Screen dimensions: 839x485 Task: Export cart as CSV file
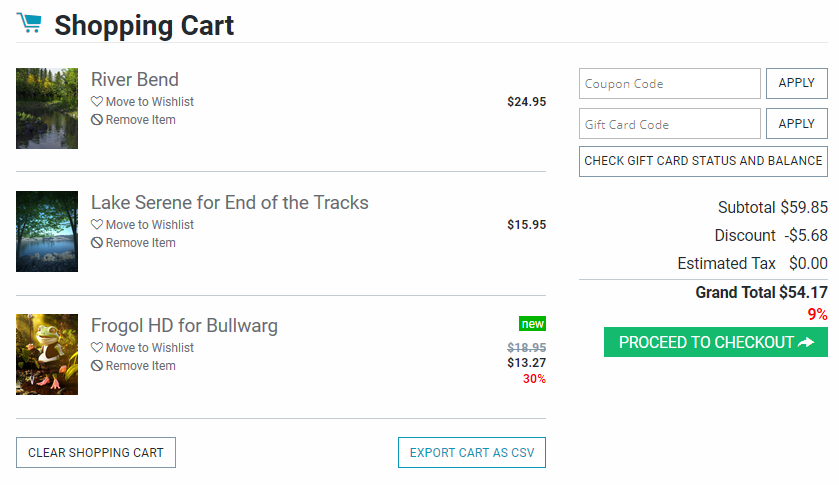point(471,453)
